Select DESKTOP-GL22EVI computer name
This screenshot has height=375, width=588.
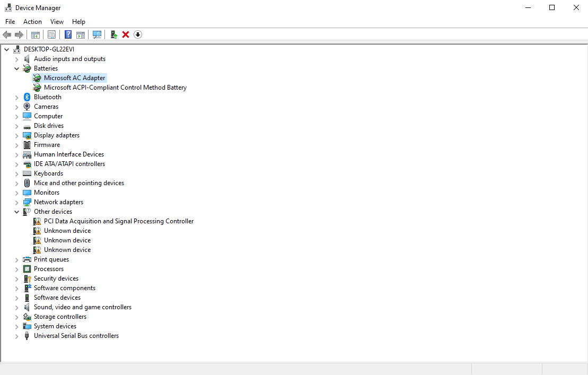[x=49, y=49]
